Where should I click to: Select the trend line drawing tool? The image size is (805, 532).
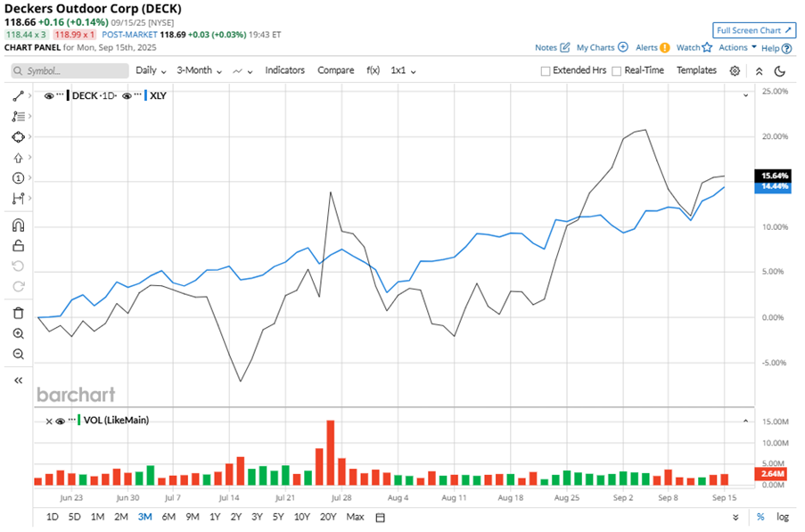(18, 96)
